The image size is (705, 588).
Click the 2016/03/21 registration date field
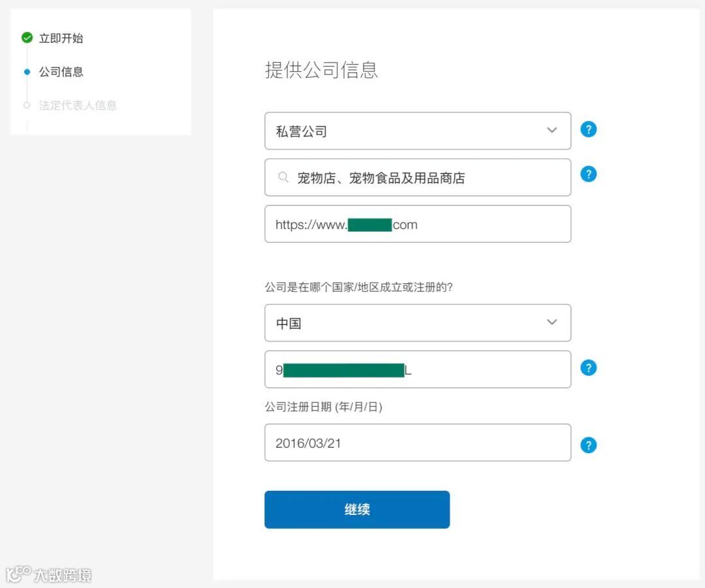pos(417,443)
